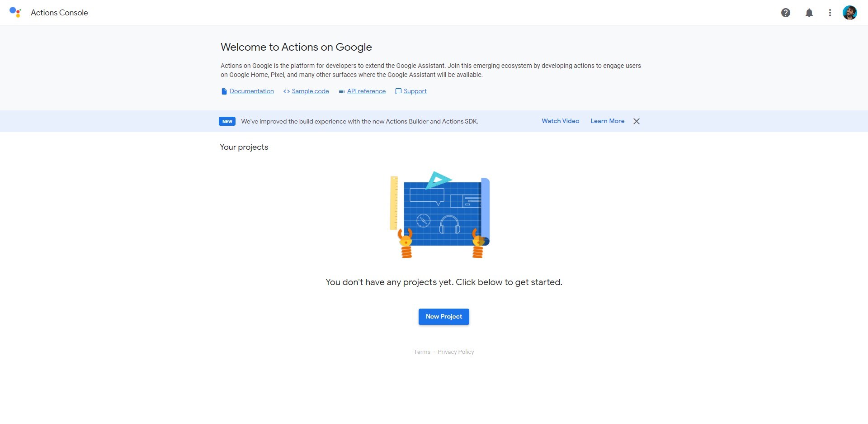Open the Support link
This screenshot has height=424, width=868.
click(x=415, y=91)
